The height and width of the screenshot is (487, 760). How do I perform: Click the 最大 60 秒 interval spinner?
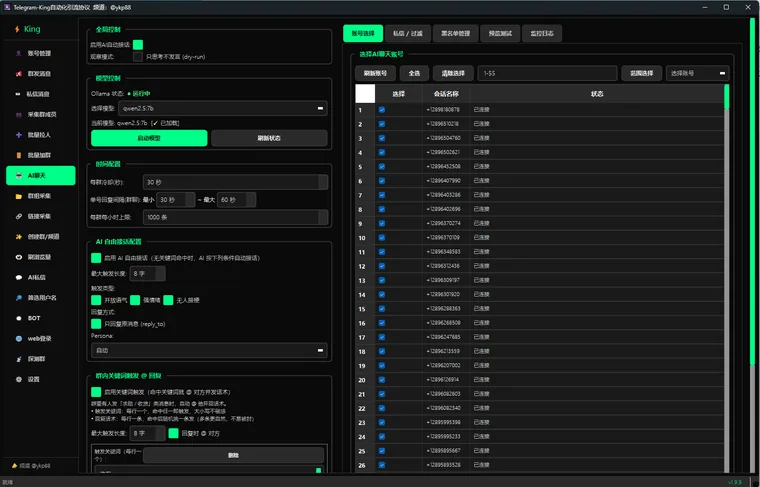tap(251, 200)
